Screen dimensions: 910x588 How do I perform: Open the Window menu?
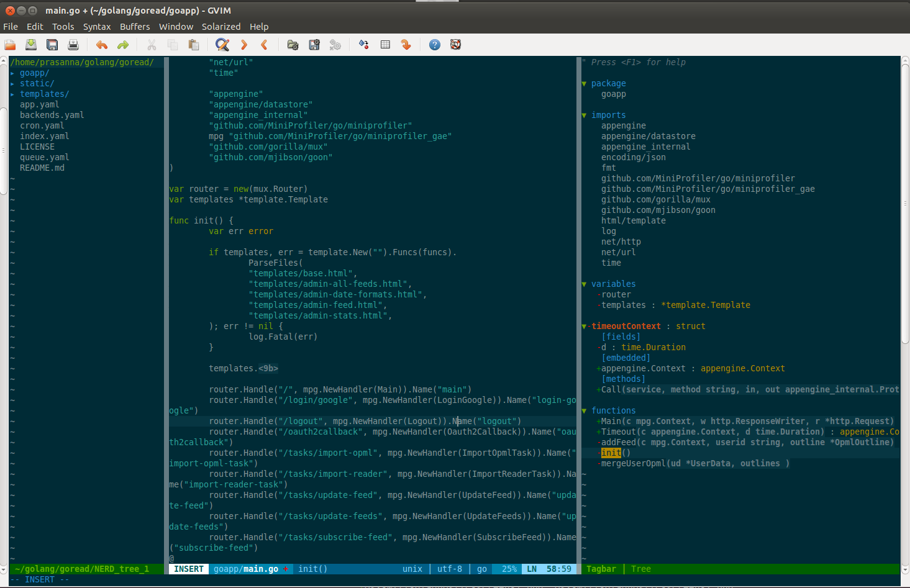tap(176, 27)
